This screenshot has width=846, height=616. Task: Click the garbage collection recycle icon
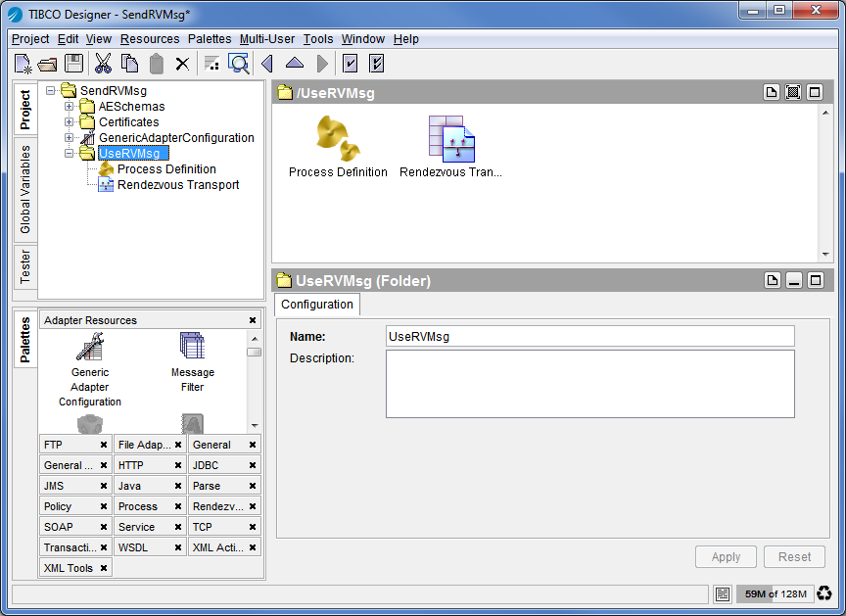point(824,593)
